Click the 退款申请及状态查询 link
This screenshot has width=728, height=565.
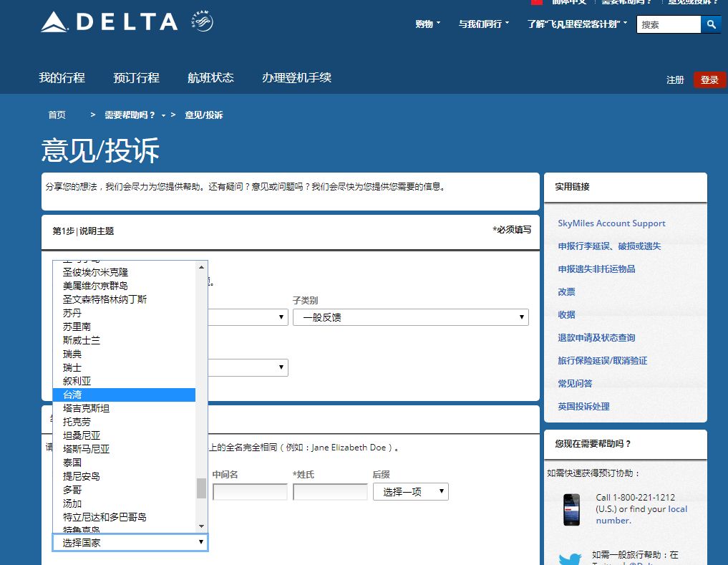tap(596, 338)
